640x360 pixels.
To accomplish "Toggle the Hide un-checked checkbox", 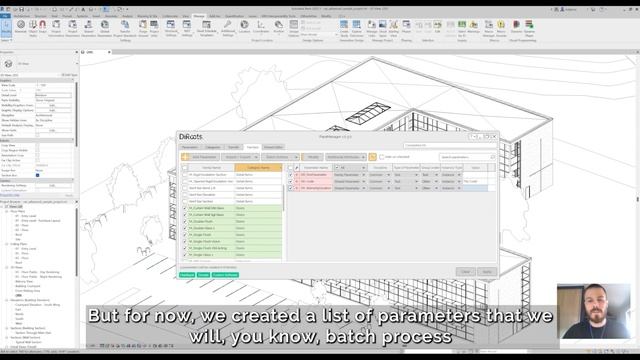I will 382,157.
